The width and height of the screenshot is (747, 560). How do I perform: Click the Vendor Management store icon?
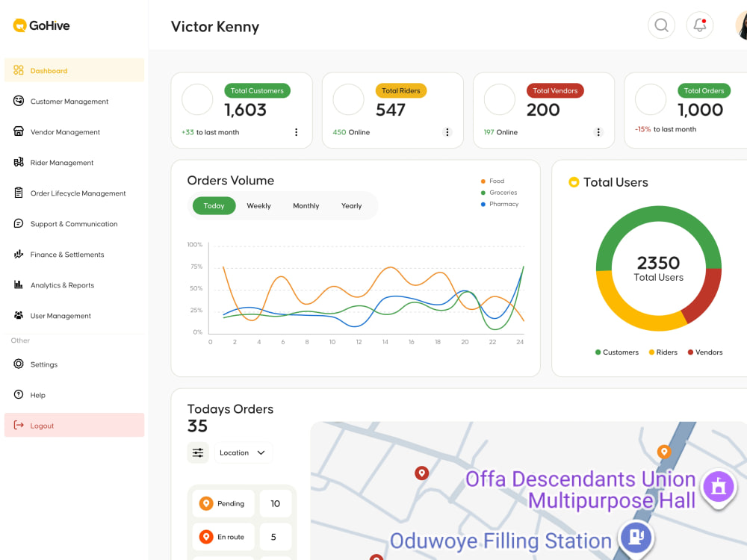point(19,131)
